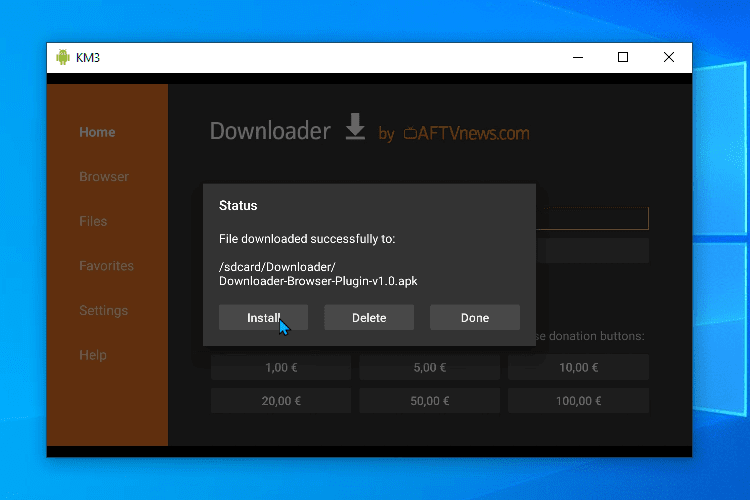Open the Help sidebar item
Screen dimensions: 750x500
click(93, 355)
